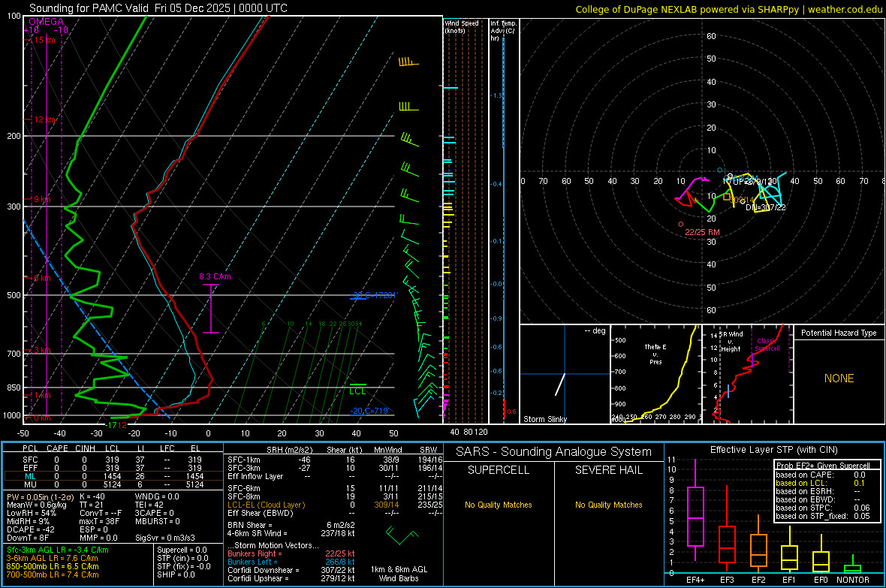This screenshot has height=588, width=886.
Task: Select the 'SFC-1km' kinematics row label
Action: coord(243,460)
